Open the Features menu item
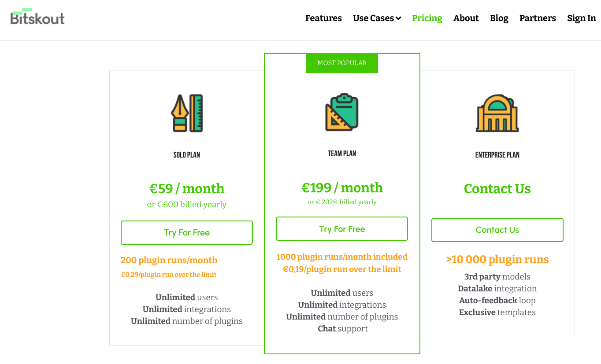The height and width of the screenshot is (364, 601). [323, 18]
